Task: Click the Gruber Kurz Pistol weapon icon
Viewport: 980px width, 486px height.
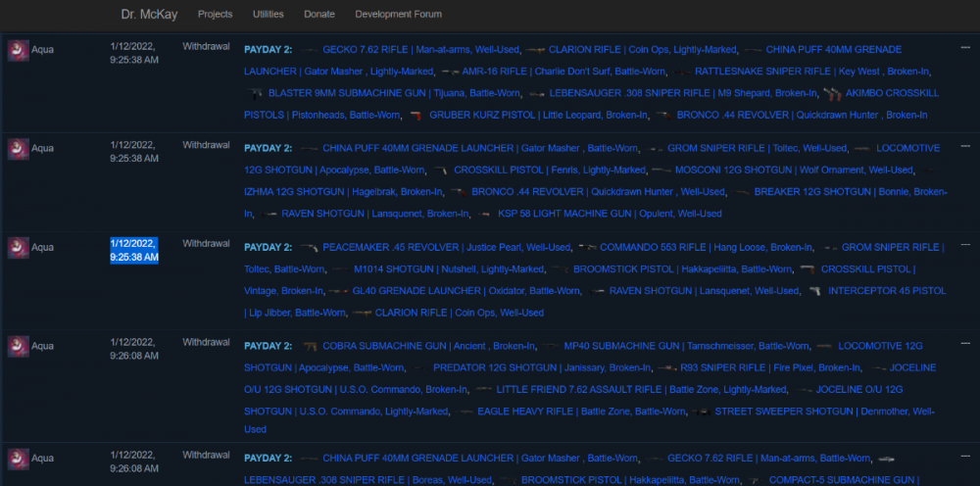Action: tap(416, 116)
